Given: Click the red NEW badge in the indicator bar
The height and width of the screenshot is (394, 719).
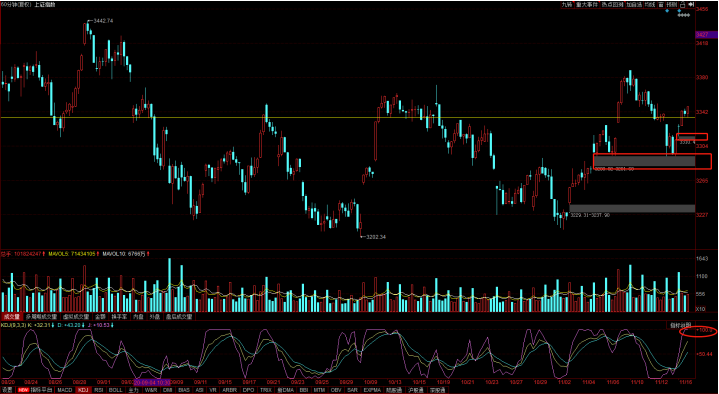Looking at the screenshot, I should (23, 390).
